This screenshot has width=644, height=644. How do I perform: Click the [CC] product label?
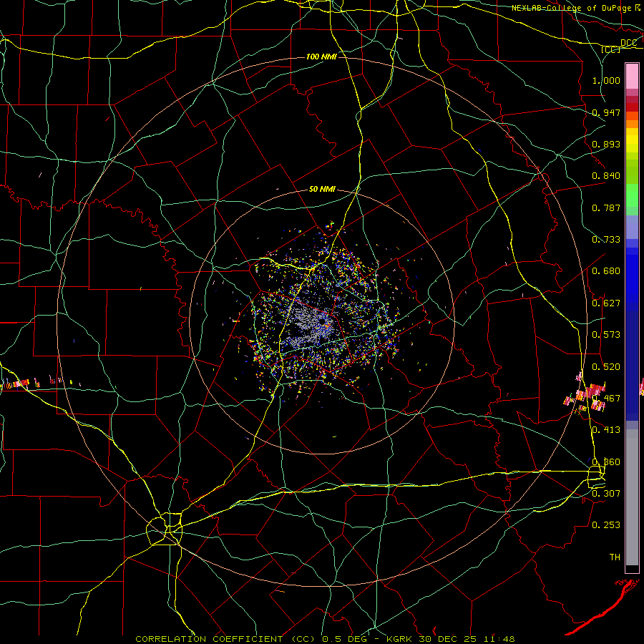pyautogui.click(x=611, y=49)
